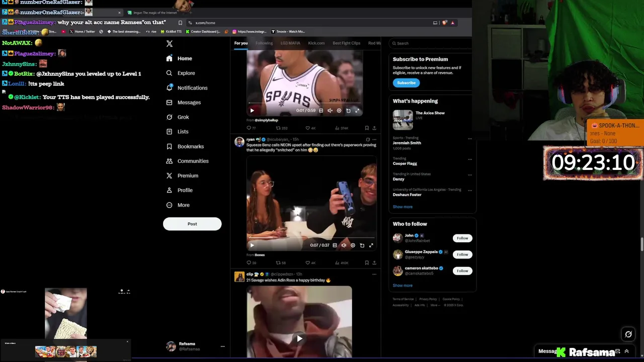Click the white Post button
644x362 pixels.
[192, 224]
